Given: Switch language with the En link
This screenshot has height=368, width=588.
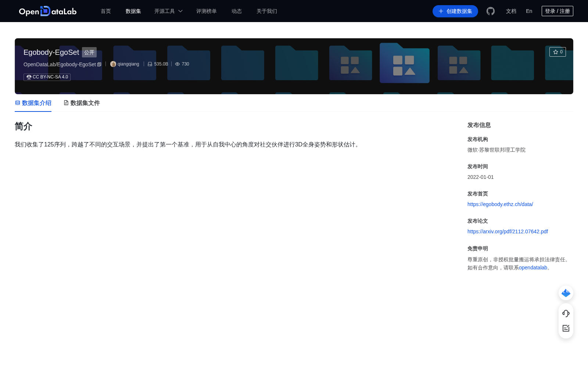Looking at the screenshot, I should 529,11.
